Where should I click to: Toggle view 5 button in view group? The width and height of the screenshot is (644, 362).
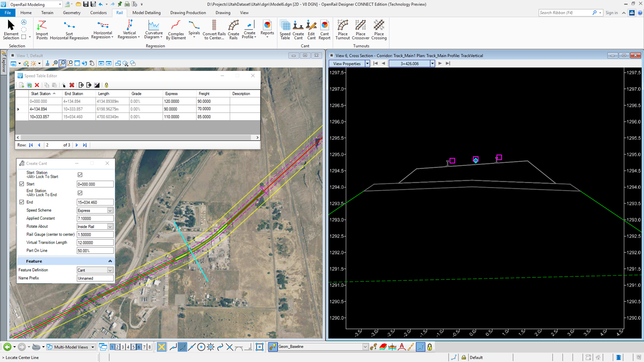133,347
